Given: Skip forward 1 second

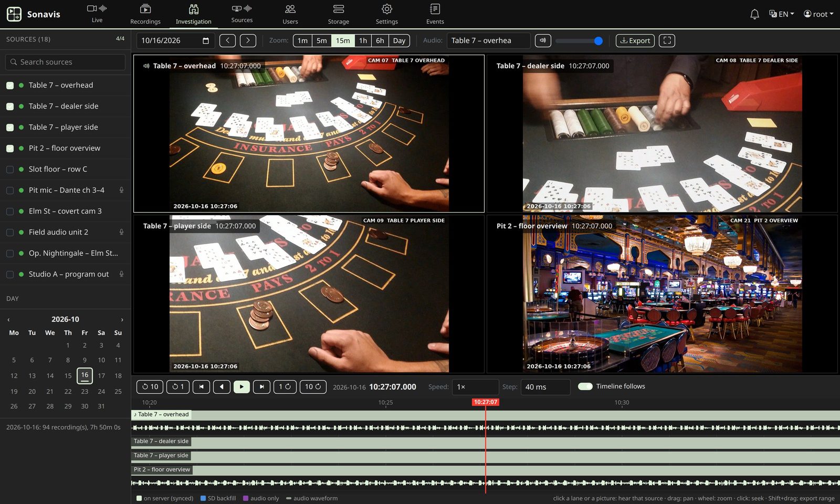Looking at the screenshot, I should coord(285,387).
